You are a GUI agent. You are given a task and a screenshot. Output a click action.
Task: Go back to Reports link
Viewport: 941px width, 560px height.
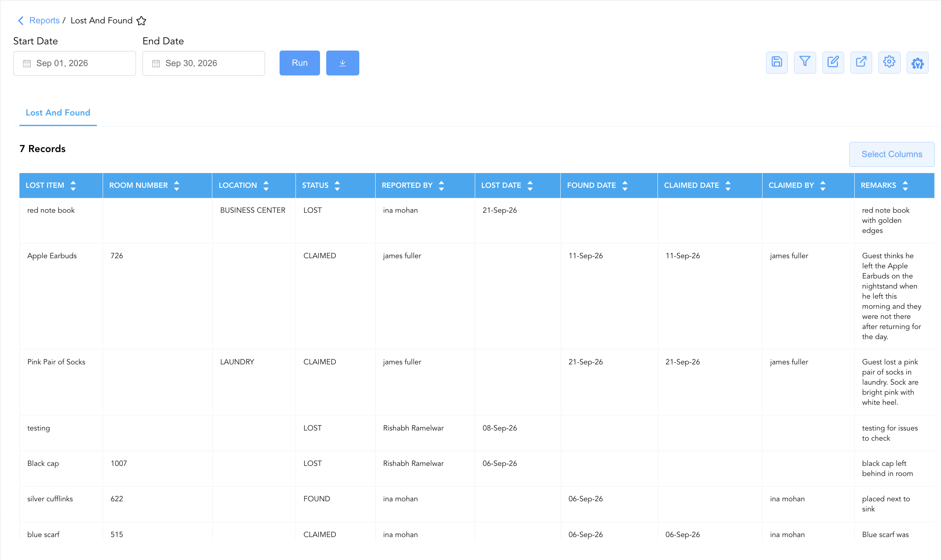tap(44, 21)
